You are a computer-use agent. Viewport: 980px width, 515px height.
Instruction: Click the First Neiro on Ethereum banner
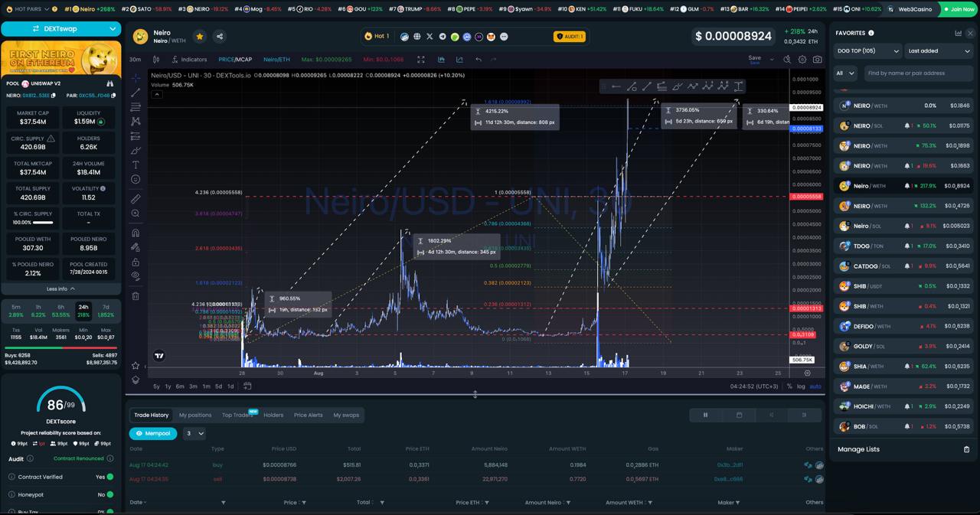(60, 58)
